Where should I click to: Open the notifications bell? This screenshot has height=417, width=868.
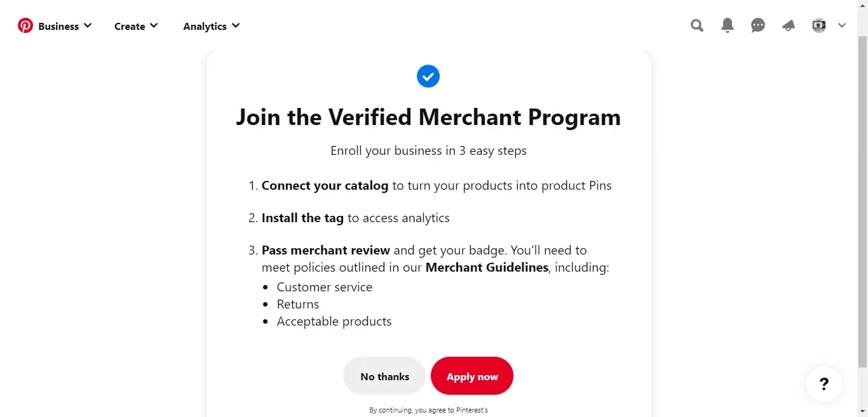click(728, 26)
